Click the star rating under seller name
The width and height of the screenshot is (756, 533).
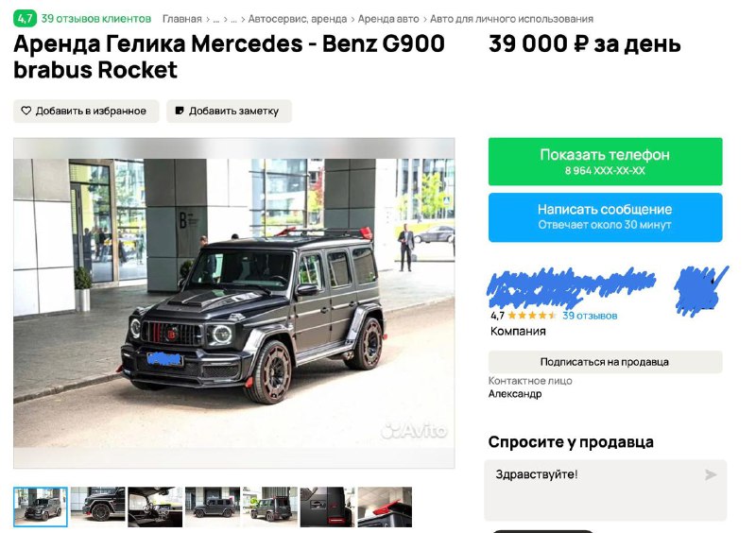coord(532,316)
